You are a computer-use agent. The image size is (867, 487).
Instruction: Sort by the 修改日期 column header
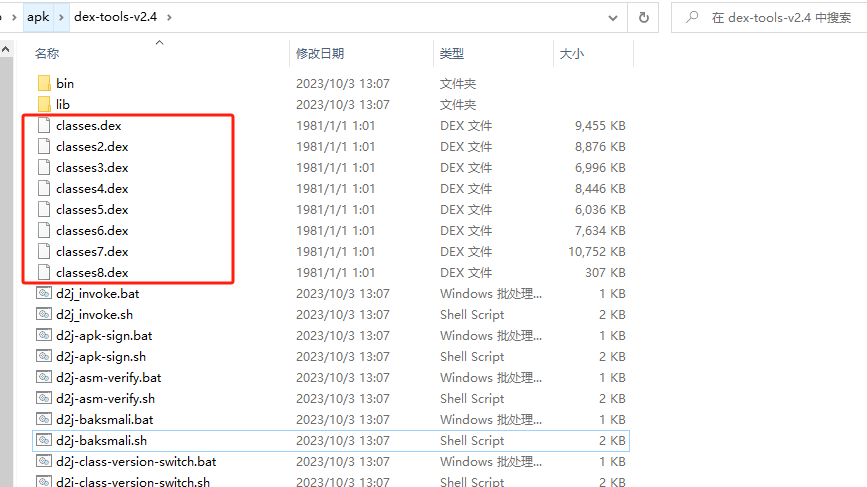pyautogui.click(x=320, y=54)
